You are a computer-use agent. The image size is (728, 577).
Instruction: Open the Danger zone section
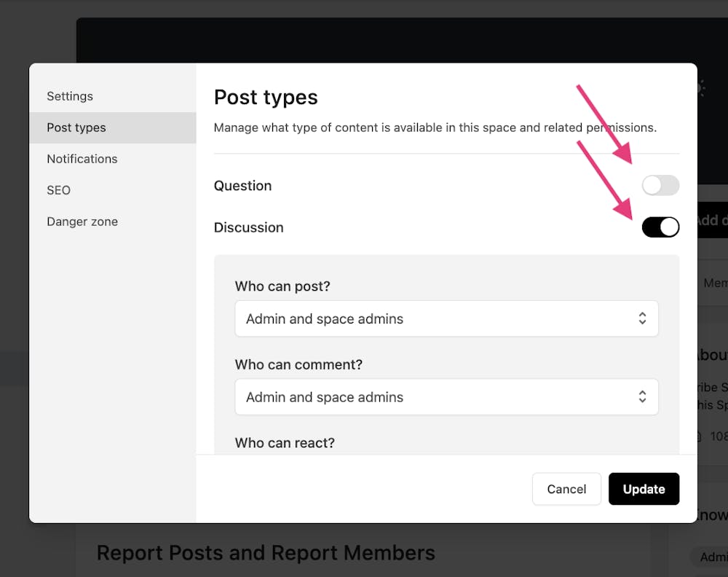point(82,221)
